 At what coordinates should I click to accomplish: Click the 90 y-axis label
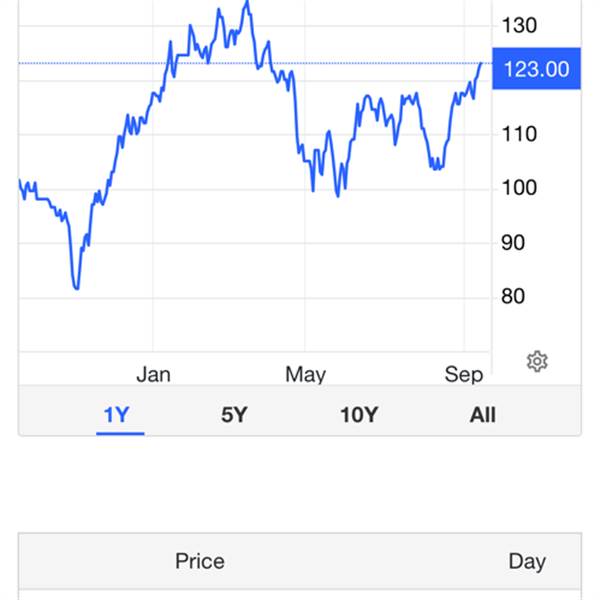(513, 243)
